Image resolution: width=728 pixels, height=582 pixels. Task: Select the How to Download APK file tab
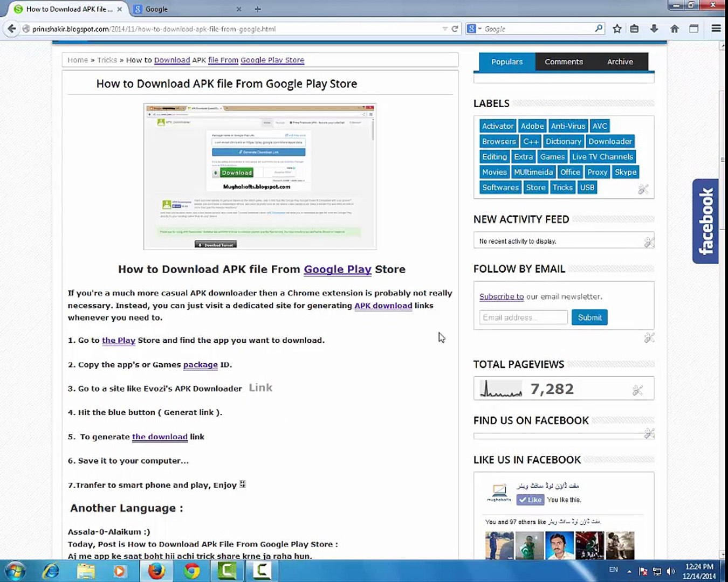click(68, 9)
